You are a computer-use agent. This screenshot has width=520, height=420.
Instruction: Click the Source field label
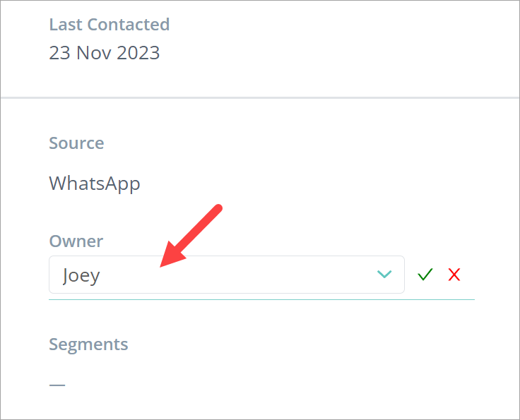(76, 143)
